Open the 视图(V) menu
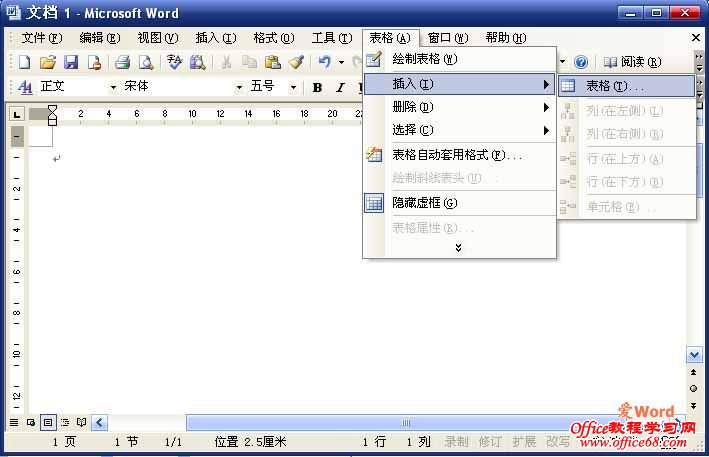Screen dimensions: 709x457 [158, 38]
